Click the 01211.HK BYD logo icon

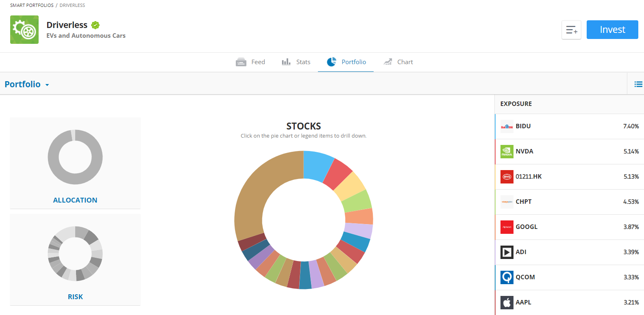[507, 177]
